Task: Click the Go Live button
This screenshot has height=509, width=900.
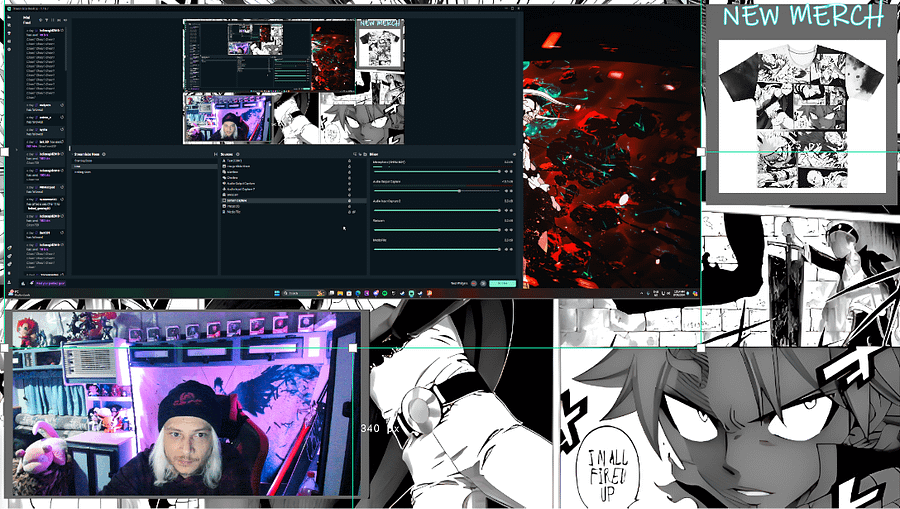Action: click(502, 283)
